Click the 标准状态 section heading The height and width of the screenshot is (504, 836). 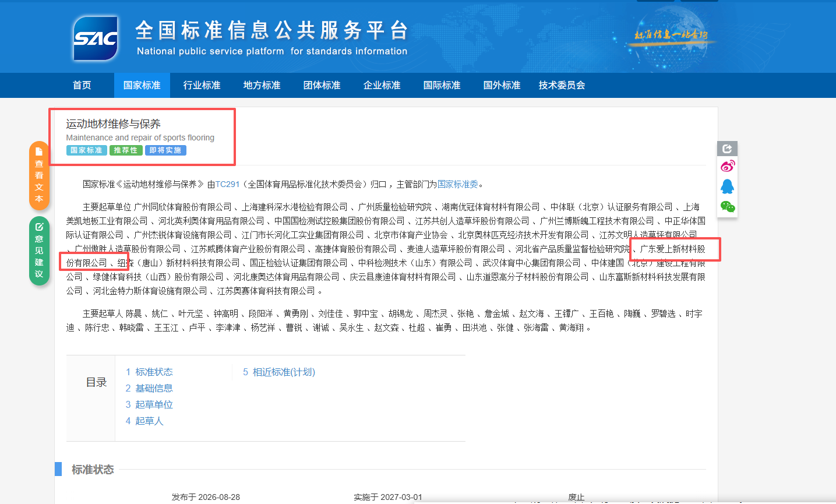tap(93, 470)
